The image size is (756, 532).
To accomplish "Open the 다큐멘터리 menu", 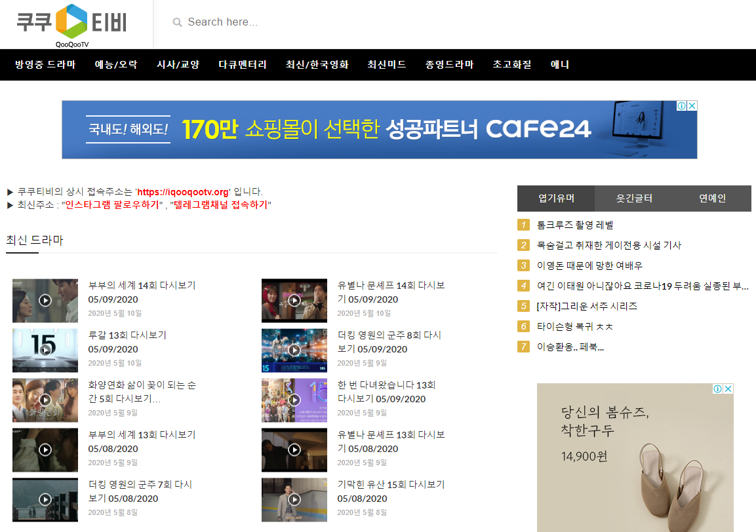I will [x=243, y=65].
